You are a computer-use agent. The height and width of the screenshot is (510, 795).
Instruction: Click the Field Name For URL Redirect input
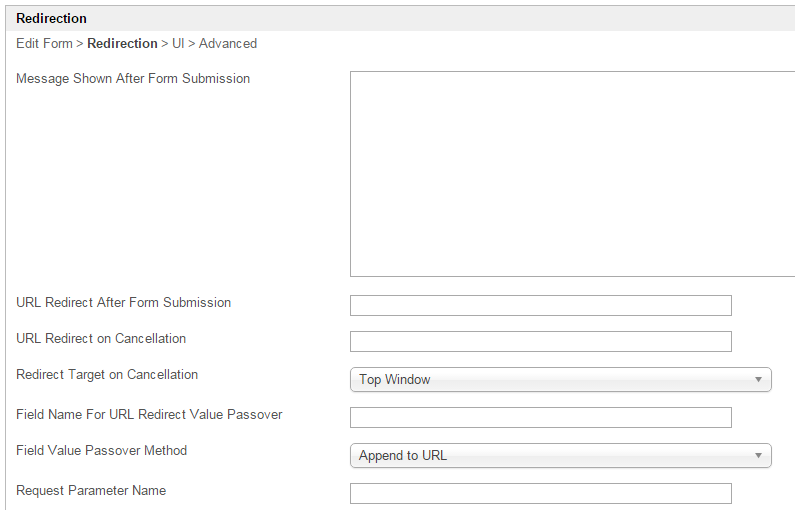[540, 417]
